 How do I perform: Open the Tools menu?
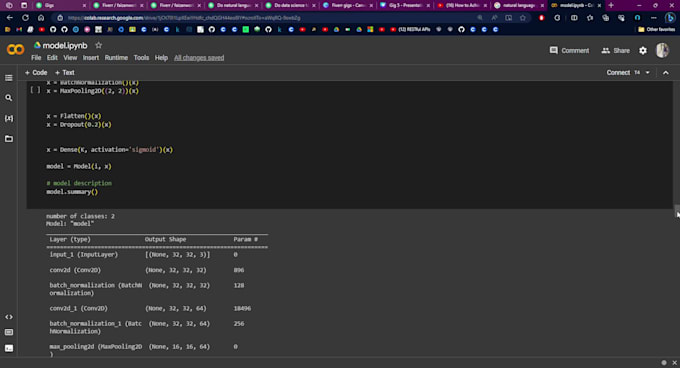(x=141, y=58)
